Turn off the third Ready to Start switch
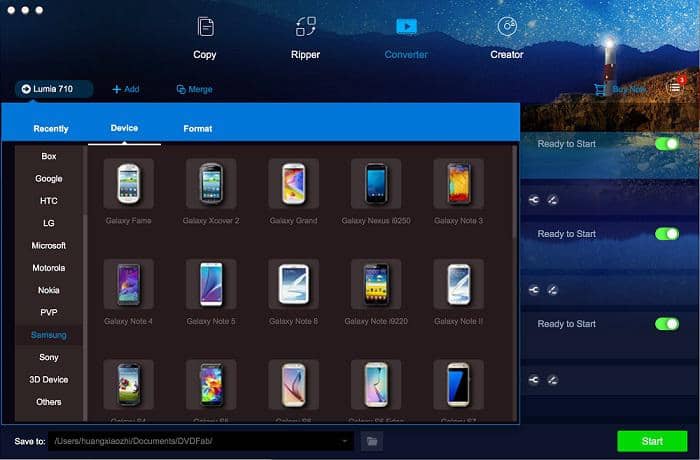 click(x=666, y=324)
